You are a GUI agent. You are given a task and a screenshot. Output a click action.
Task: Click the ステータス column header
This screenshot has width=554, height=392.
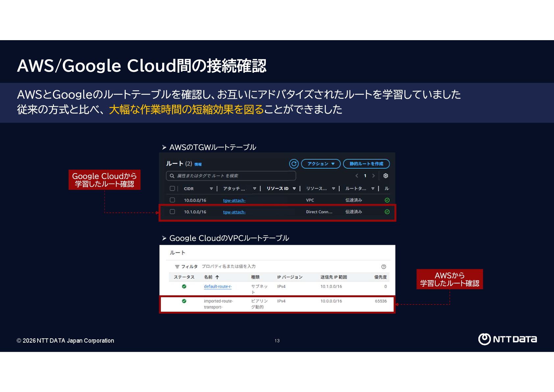[x=184, y=277]
